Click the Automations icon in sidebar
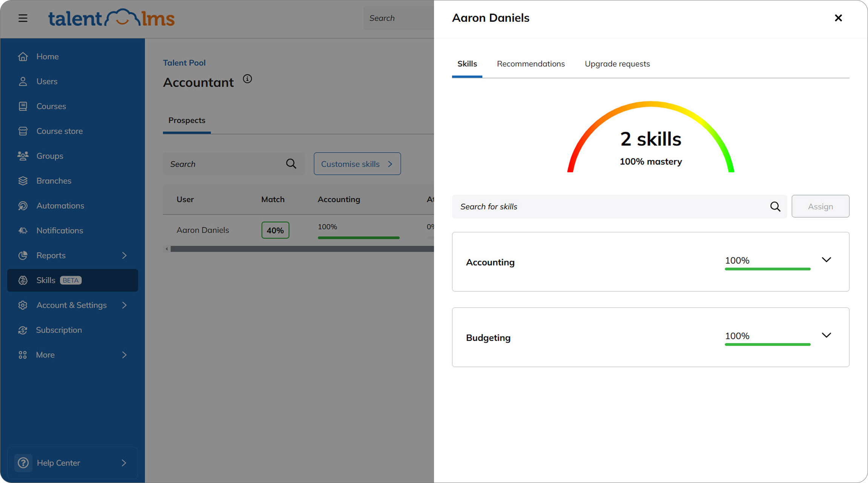868x483 pixels. pos(23,206)
